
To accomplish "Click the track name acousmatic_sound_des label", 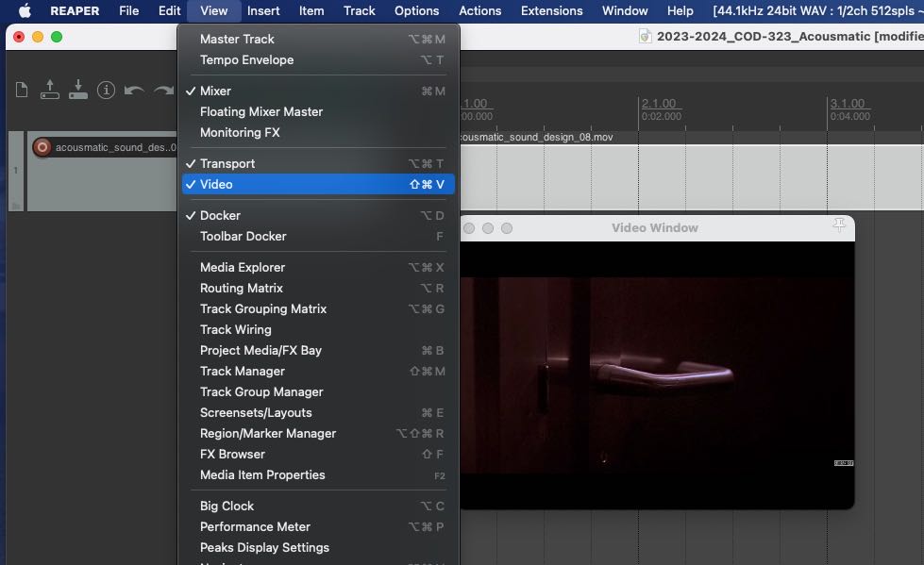I will [x=115, y=147].
